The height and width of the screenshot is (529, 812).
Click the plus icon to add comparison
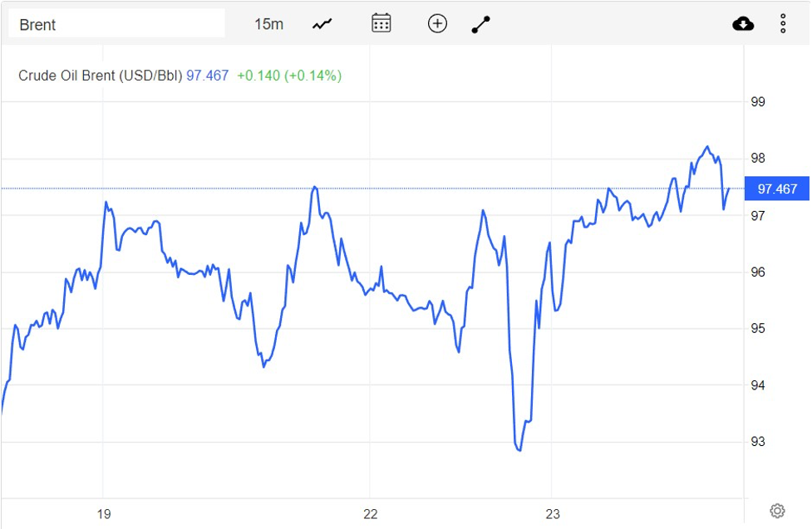pyautogui.click(x=437, y=23)
